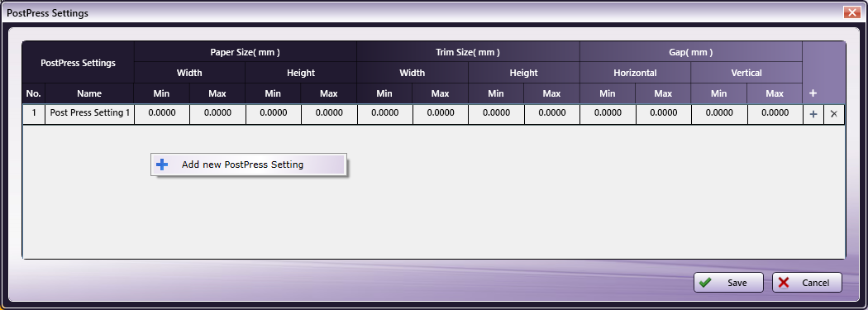Click the plus icon in the table header
The image size is (868, 310).
click(x=813, y=93)
